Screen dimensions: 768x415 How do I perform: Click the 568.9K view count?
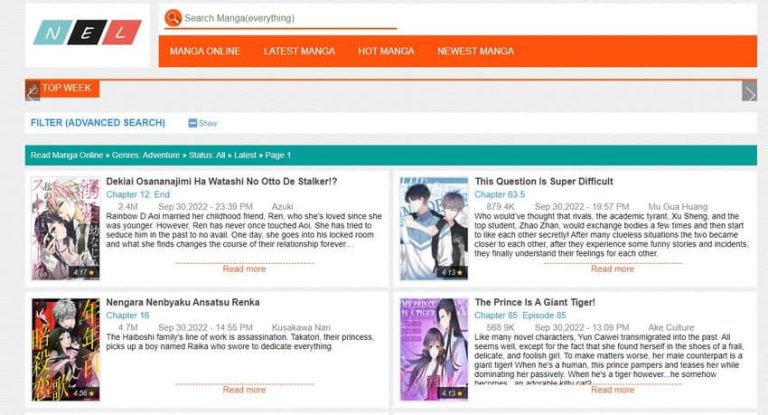pyautogui.click(x=501, y=327)
